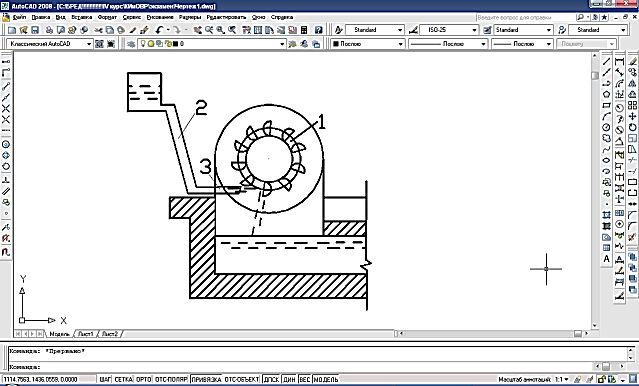Toggle ВЕС lineweight display

click(x=305, y=379)
